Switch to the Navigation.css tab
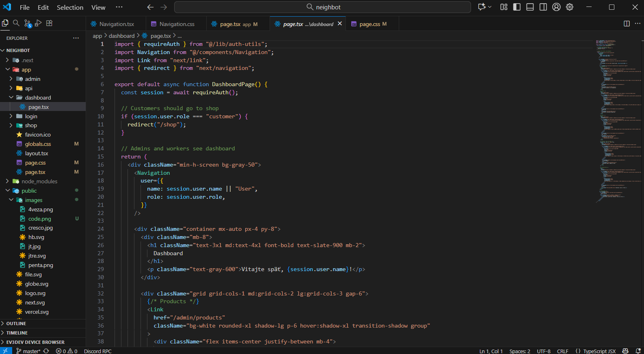The width and height of the screenshot is (644, 354). click(177, 24)
